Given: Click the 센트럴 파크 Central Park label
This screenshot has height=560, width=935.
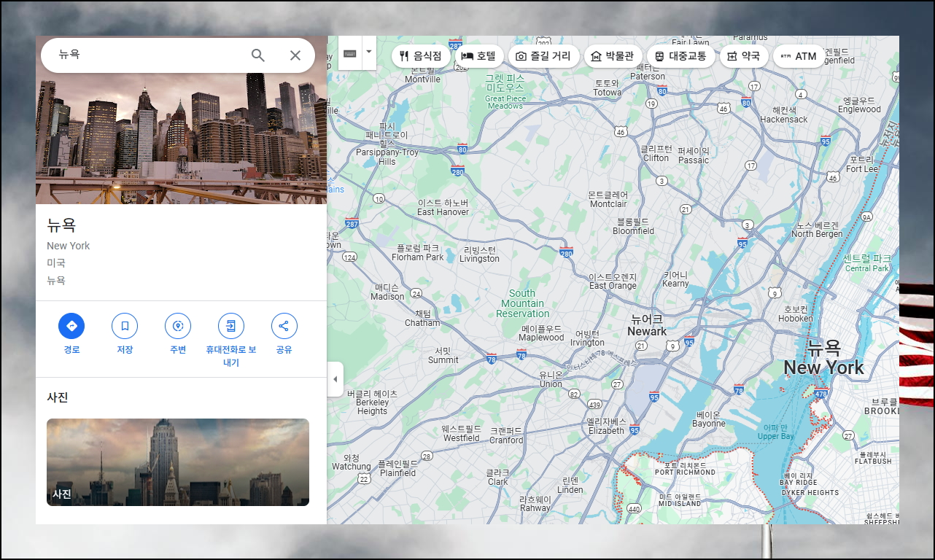Looking at the screenshot, I should pyautogui.click(x=866, y=263).
